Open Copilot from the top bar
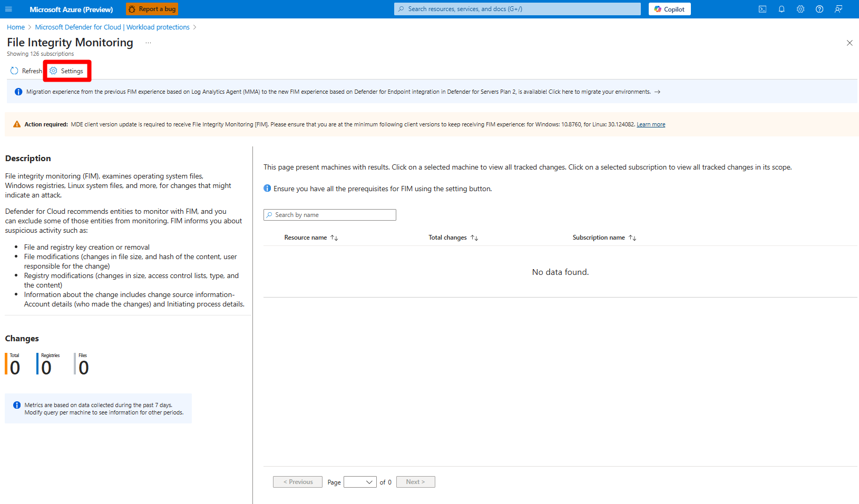Screen dimensions: 859x504 click(x=669, y=9)
